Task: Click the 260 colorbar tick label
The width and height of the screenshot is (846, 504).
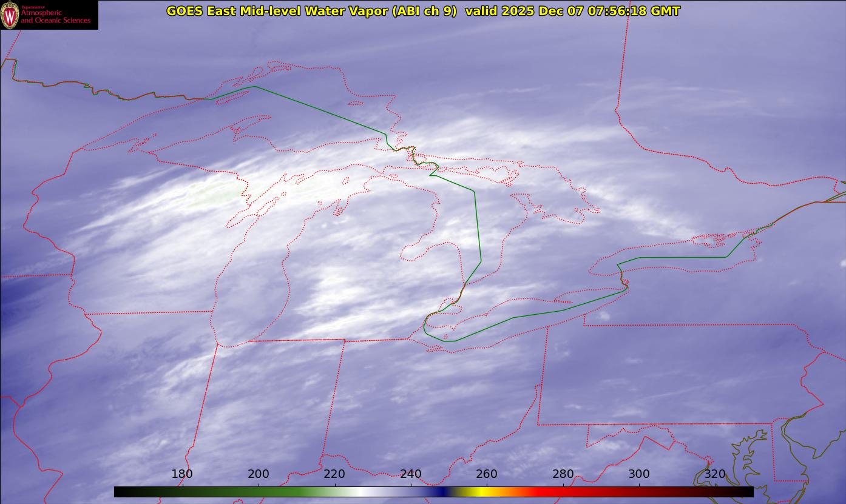Action: tap(487, 474)
